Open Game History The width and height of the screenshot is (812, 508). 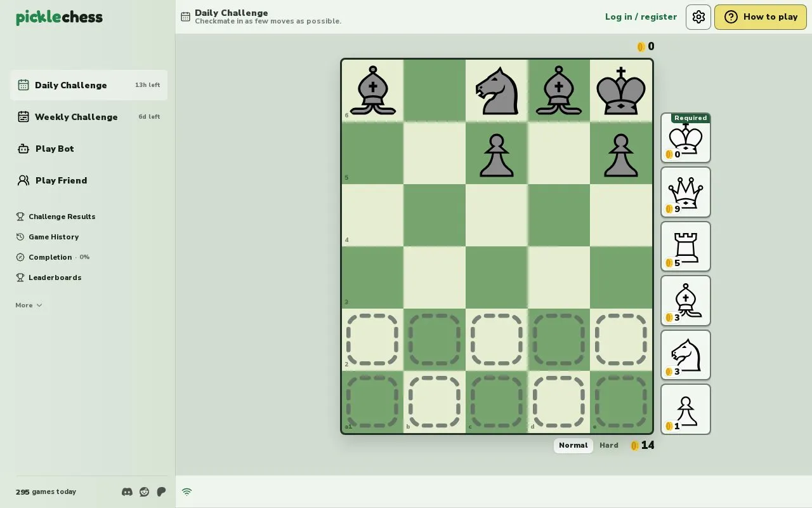click(x=48, y=237)
